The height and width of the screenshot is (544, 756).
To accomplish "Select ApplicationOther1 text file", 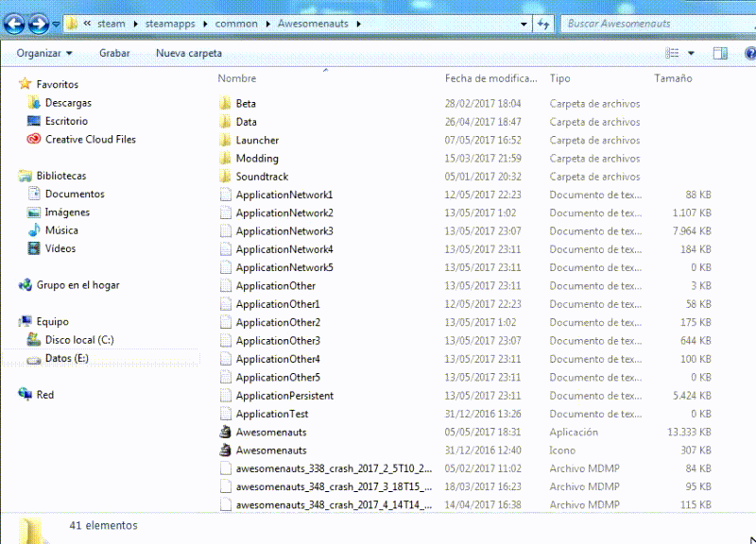I will click(x=278, y=304).
